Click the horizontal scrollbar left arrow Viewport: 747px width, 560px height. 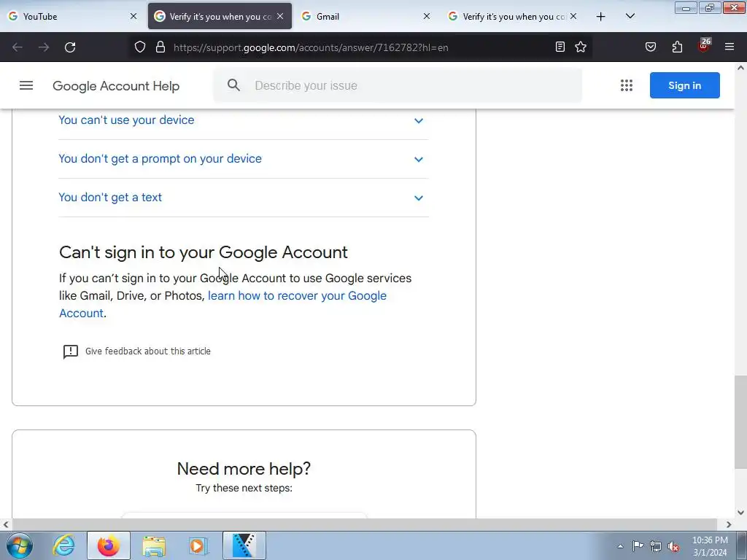click(x=6, y=524)
